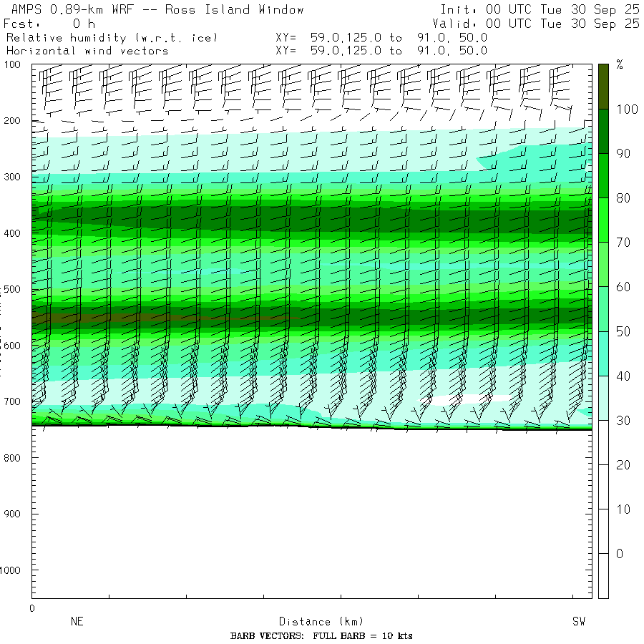The height and width of the screenshot is (644, 644).
Task: Click the '900' pressure axis label
Action: pyautogui.click(x=12, y=514)
